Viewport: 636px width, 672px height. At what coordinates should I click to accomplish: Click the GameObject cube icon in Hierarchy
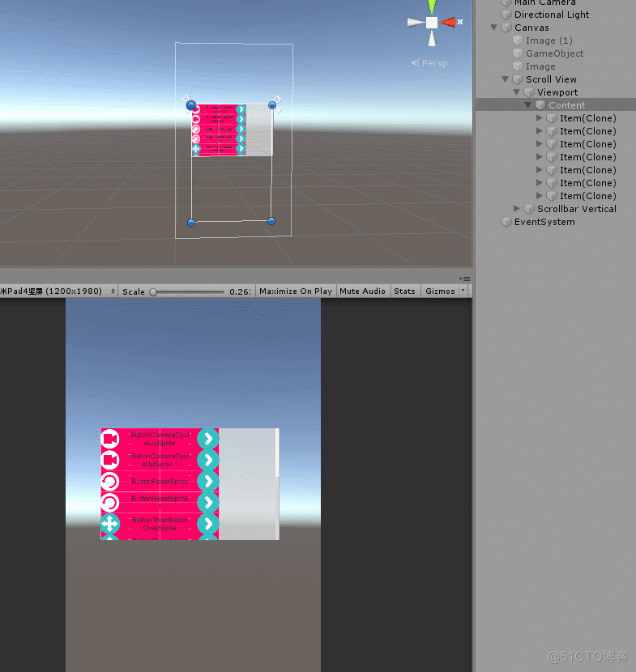[518, 53]
